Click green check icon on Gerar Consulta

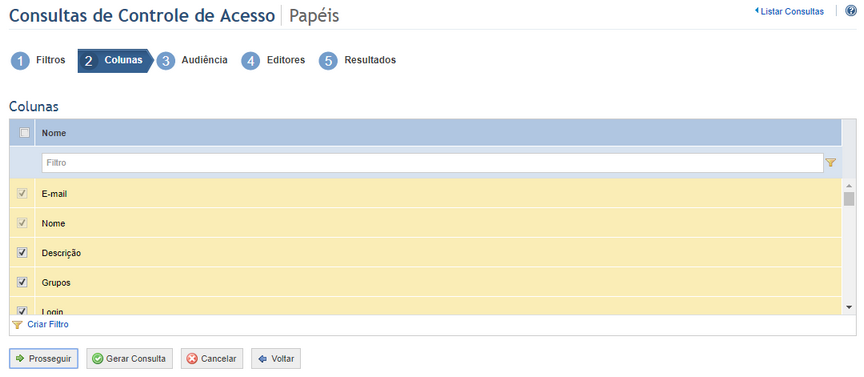point(98,359)
